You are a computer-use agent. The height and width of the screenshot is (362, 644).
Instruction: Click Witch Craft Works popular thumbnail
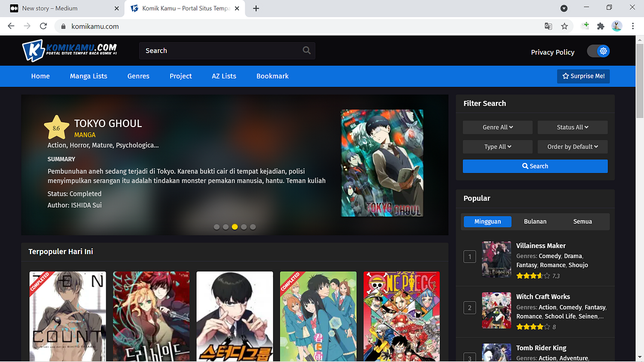pos(496,310)
